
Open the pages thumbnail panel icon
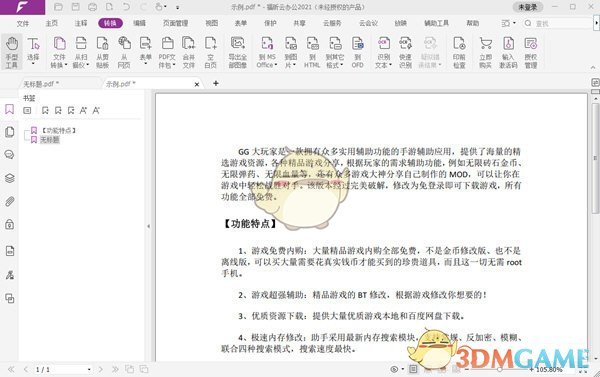tap(10, 132)
